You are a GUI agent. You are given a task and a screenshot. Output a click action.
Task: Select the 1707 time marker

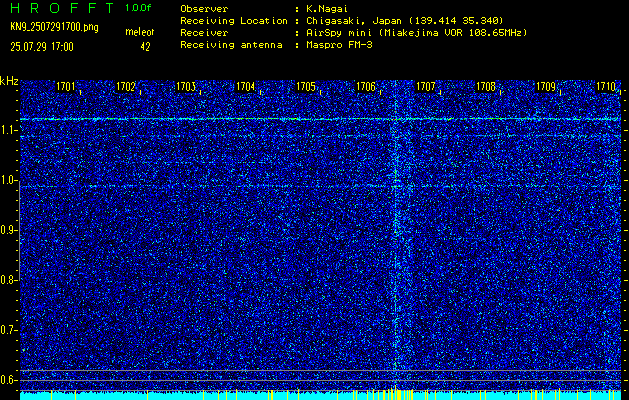pos(426,86)
